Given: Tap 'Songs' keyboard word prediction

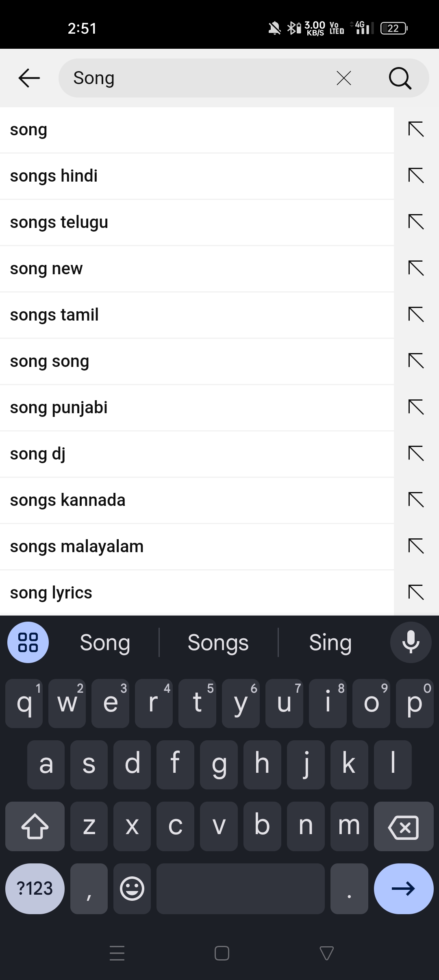Looking at the screenshot, I should (218, 642).
